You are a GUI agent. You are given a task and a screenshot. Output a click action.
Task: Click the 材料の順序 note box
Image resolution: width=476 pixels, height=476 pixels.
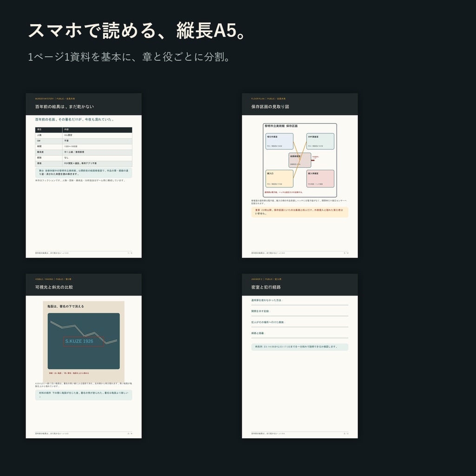[84, 395]
